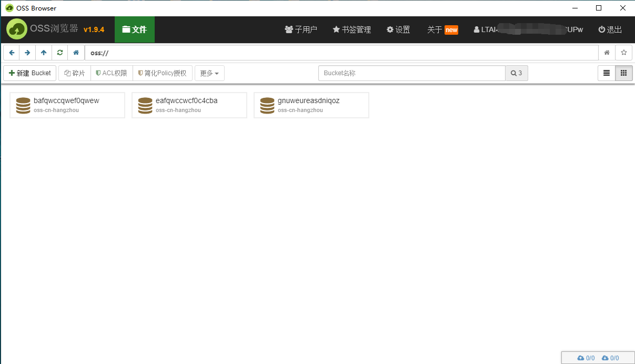Open the bafqwccqwef0qwew bucket icon
This screenshot has height=364, width=635.
(23, 106)
